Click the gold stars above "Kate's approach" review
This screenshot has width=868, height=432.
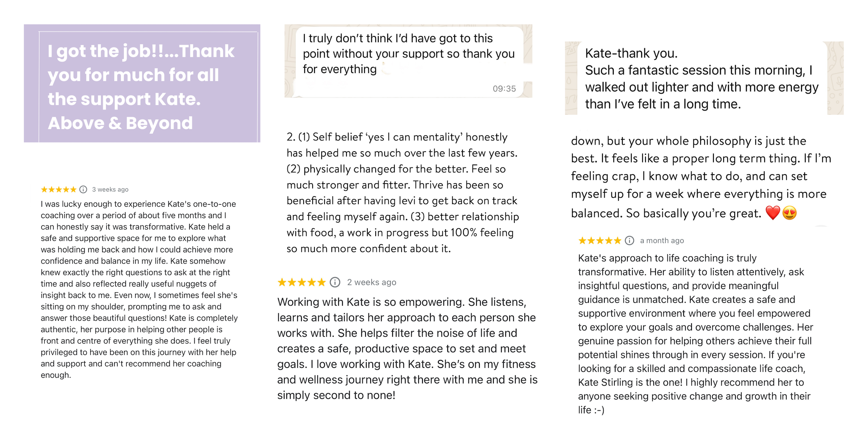click(x=600, y=240)
